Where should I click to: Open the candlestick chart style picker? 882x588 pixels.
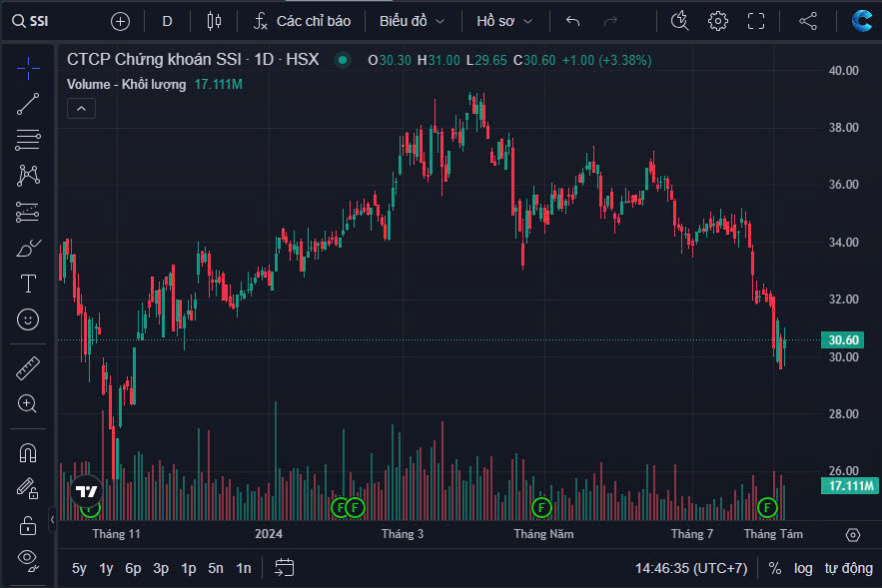click(214, 21)
